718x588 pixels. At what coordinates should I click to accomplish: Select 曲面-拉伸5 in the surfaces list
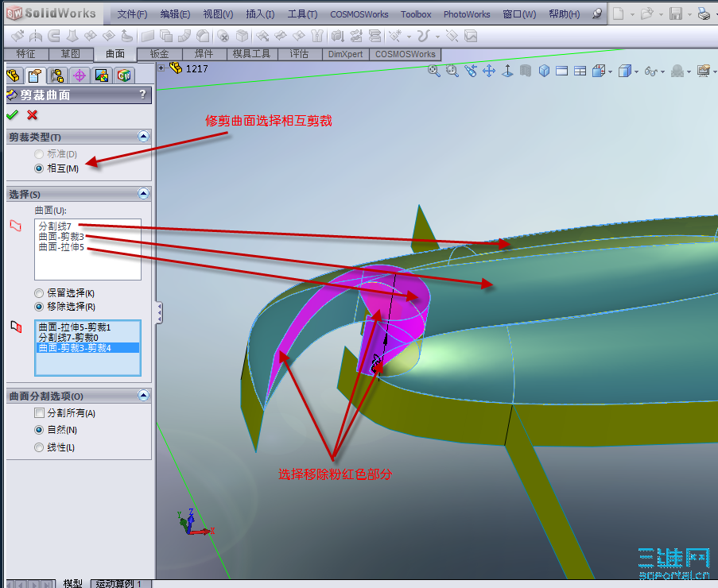tap(61, 247)
